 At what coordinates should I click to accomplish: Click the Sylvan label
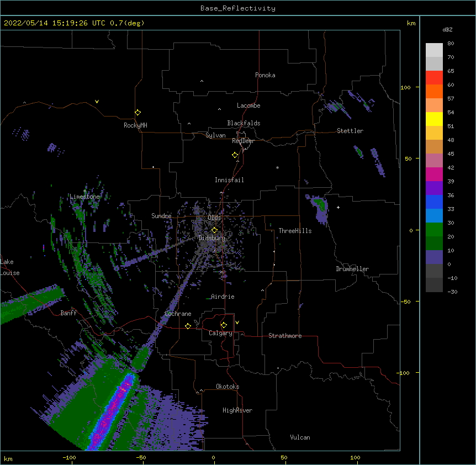pyautogui.click(x=215, y=135)
